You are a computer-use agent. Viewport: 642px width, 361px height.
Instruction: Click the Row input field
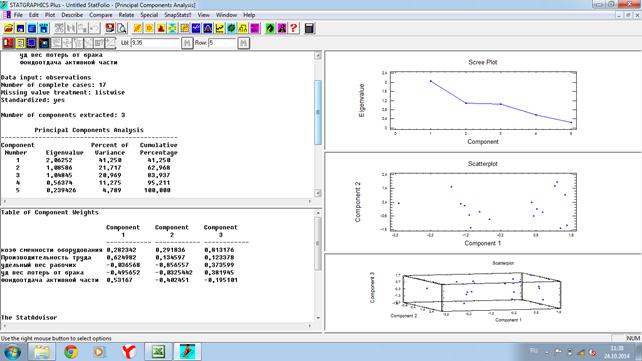(x=222, y=43)
